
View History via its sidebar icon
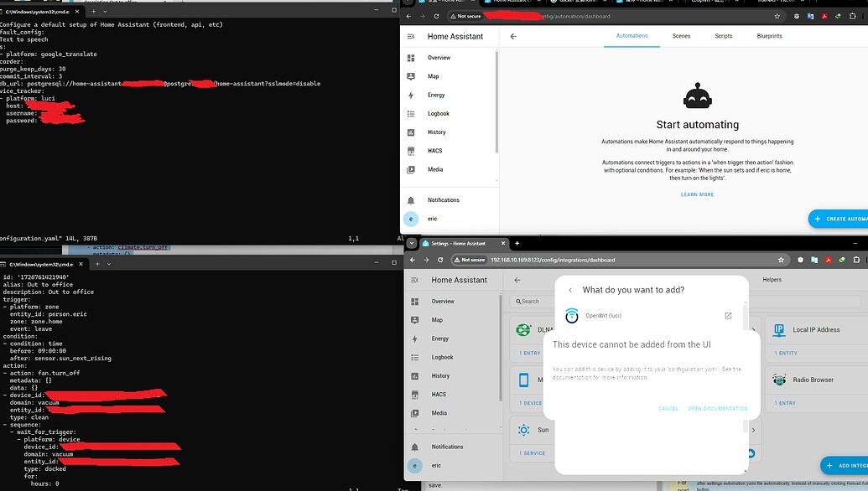click(415, 375)
